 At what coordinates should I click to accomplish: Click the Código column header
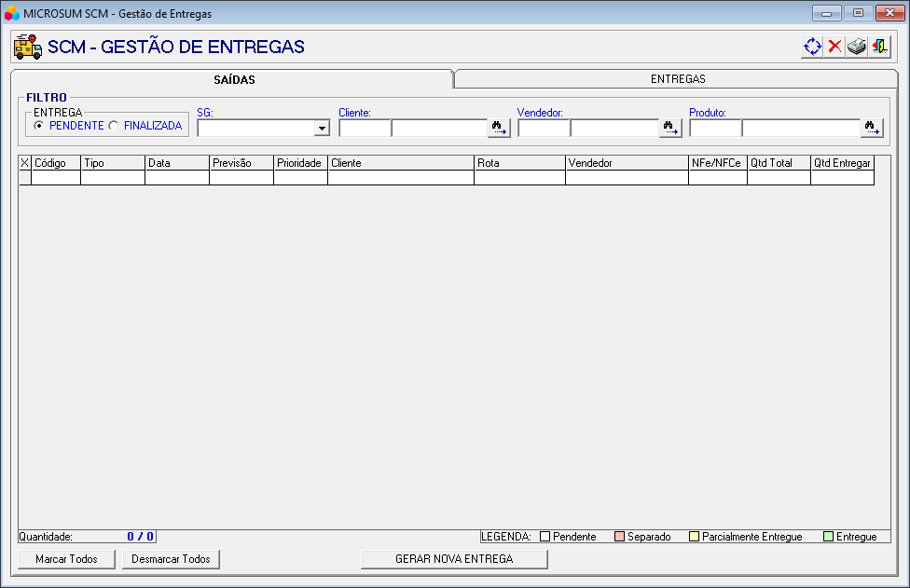(x=56, y=163)
